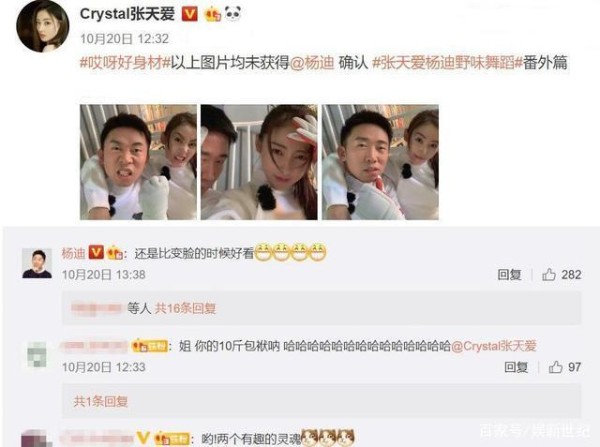Click the crown membership badge next to Crystal张天爱

click(213, 15)
